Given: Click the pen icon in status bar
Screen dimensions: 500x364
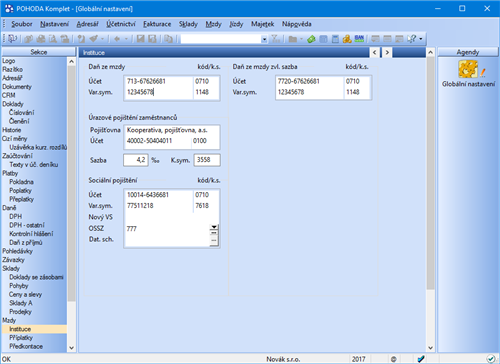Looking at the screenshot, I should point(421,359).
